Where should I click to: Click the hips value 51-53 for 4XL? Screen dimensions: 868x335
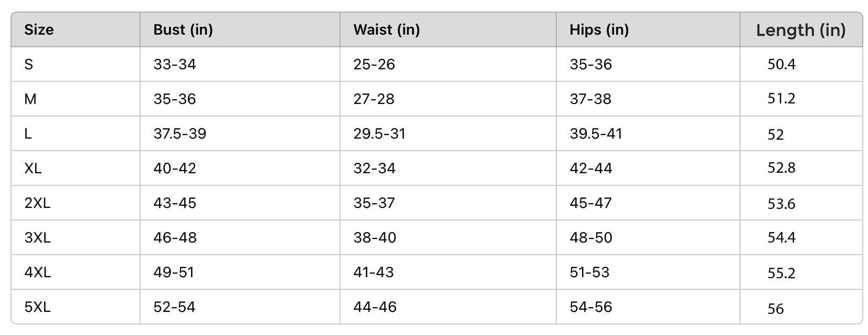(589, 273)
